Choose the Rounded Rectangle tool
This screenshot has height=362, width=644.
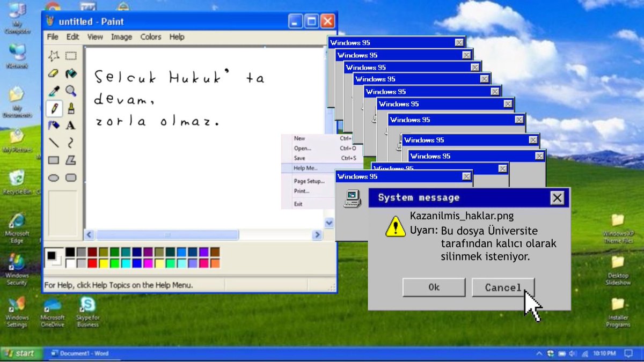(71, 178)
